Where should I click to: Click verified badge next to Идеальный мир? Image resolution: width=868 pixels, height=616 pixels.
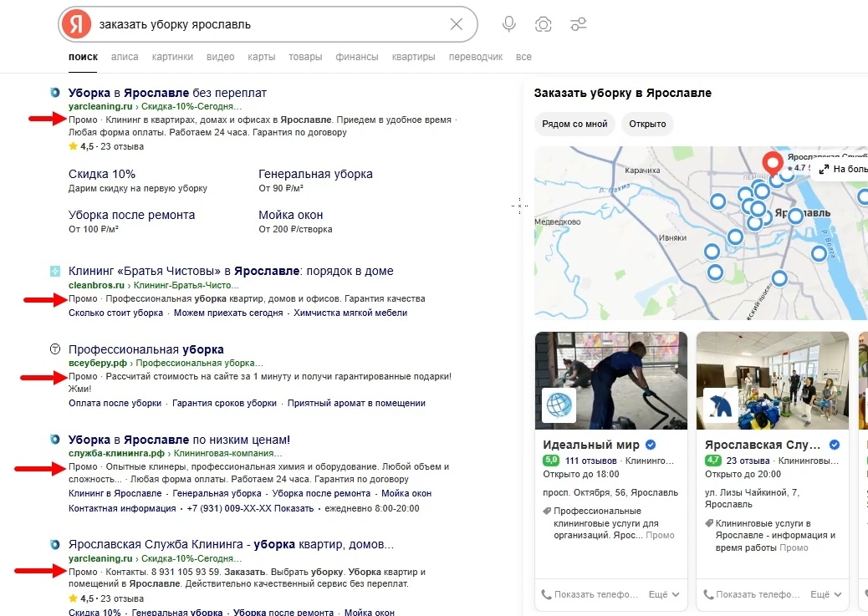click(651, 445)
